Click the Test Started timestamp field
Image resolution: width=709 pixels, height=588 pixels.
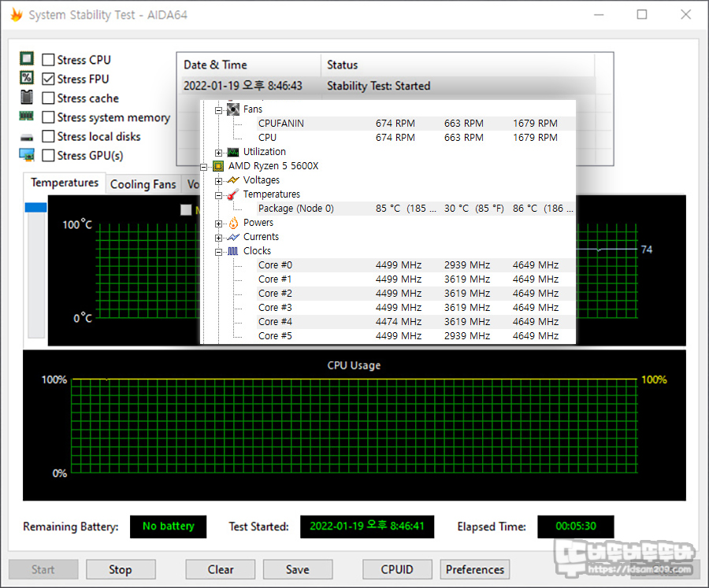[367, 527]
